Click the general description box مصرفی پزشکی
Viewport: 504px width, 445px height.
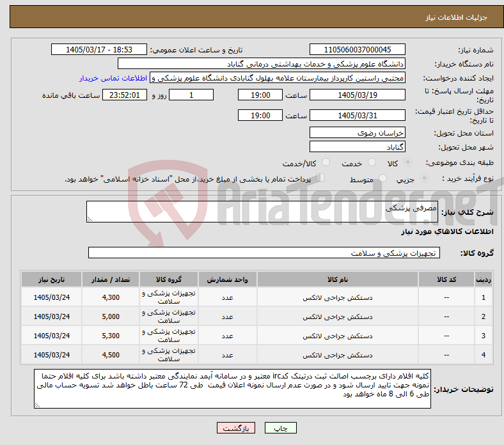click(x=262, y=212)
